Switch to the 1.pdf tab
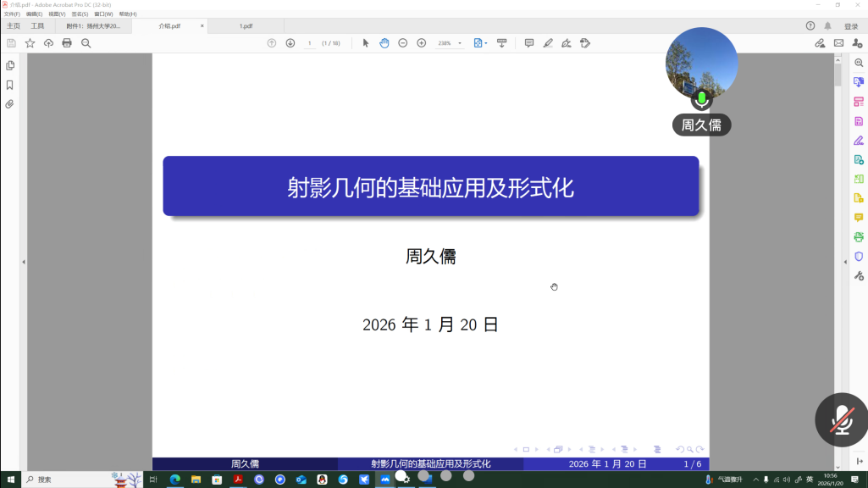 [x=246, y=26]
